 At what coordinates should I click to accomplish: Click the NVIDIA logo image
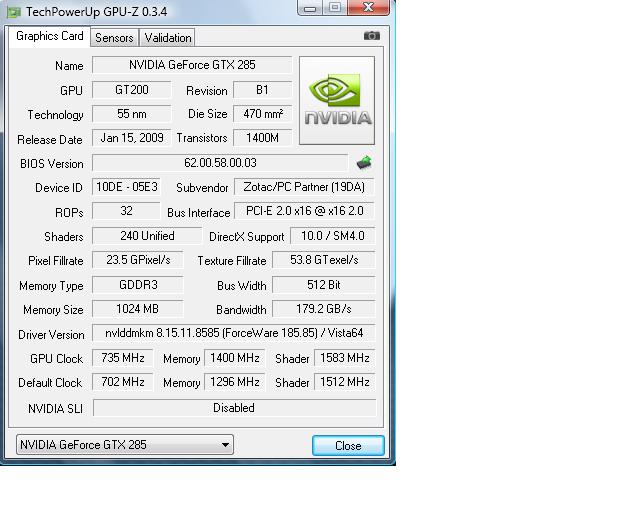tap(337, 100)
